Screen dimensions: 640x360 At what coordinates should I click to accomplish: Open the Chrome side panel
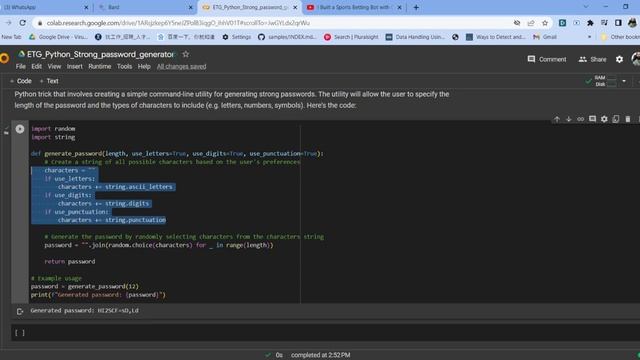618,23
